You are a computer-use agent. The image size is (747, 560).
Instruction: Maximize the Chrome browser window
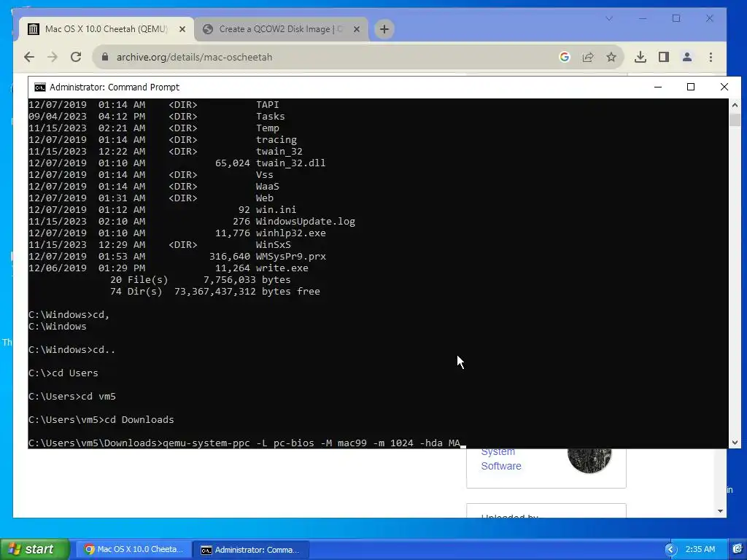(676, 18)
